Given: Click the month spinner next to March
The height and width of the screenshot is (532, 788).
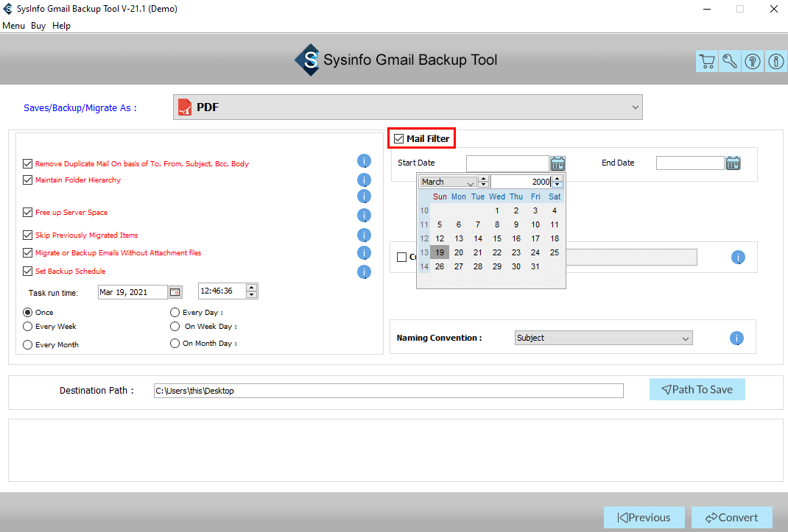Looking at the screenshot, I should point(483,182).
